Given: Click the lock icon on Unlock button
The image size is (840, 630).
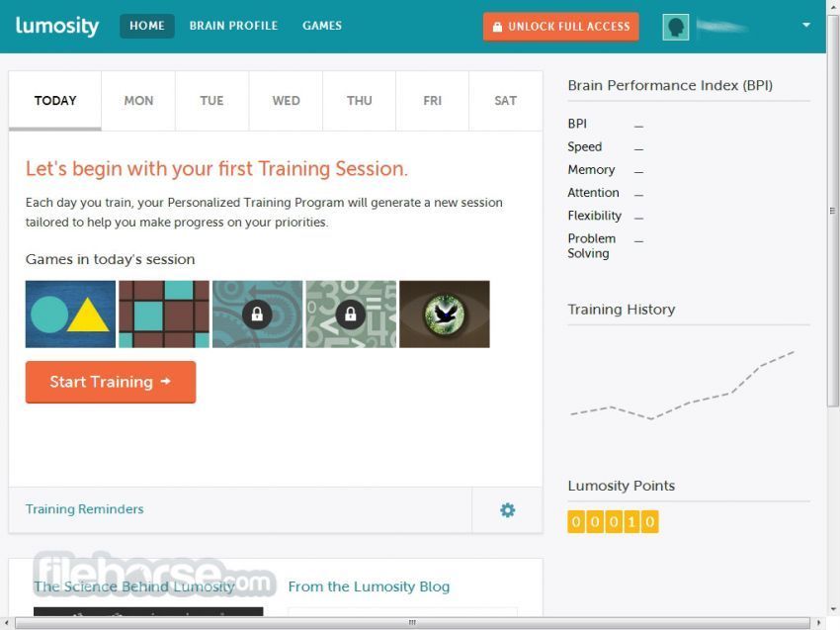Looking at the screenshot, I should click(x=497, y=27).
